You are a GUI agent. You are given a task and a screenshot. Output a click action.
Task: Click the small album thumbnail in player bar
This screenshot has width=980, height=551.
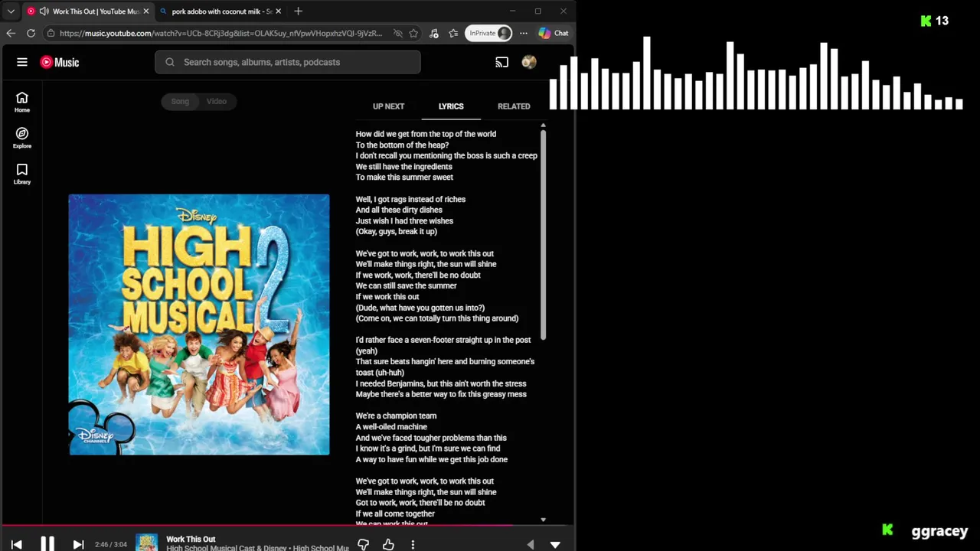(147, 543)
